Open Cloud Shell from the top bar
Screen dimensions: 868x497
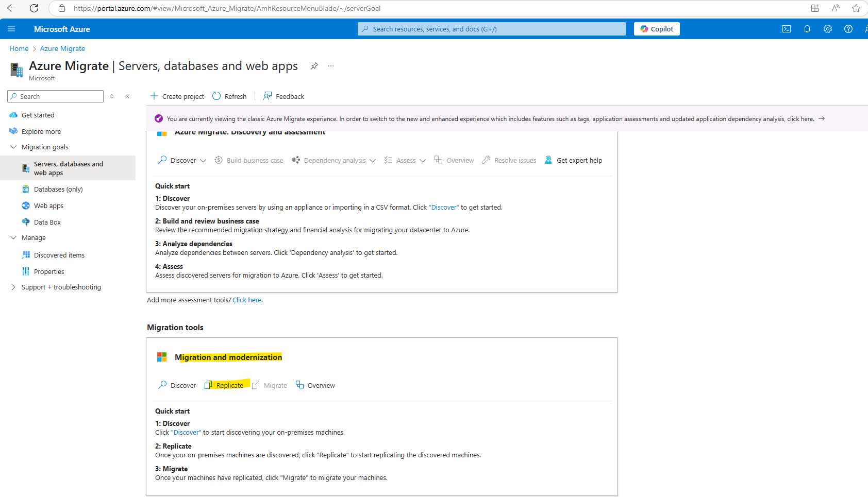(x=787, y=29)
